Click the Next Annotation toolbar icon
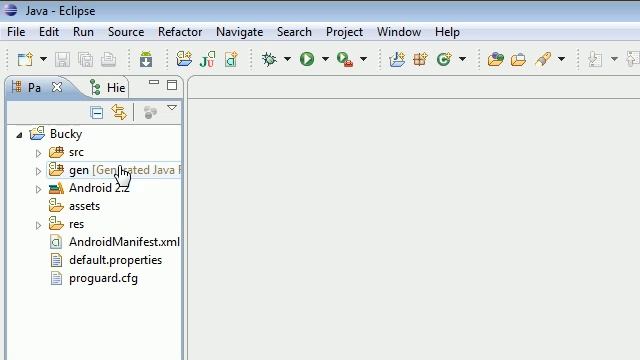640x360 pixels. click(595, 60)
